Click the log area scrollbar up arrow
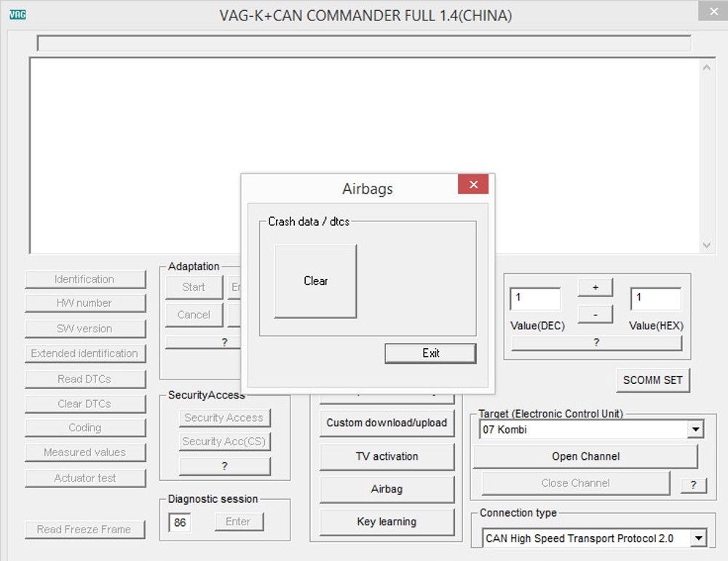This screenshot has width=728, height=561. pos(707,68)
